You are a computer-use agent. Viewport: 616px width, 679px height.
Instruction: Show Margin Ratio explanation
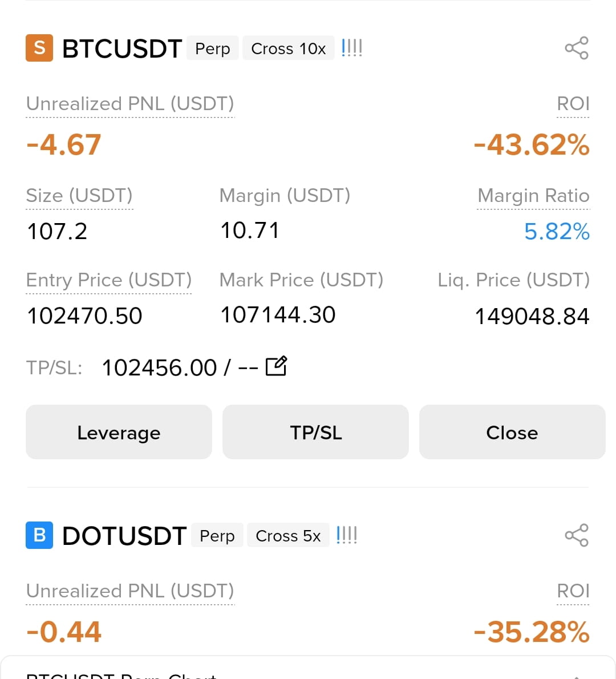click(533, 196)
